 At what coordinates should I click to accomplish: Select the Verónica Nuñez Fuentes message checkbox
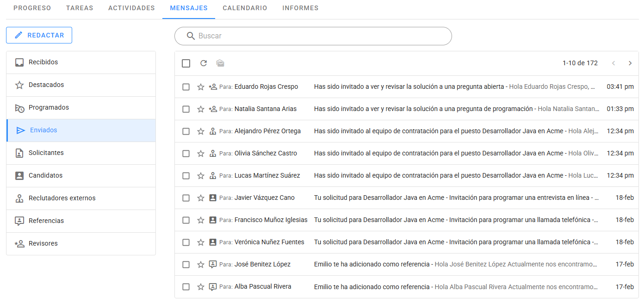186,242
